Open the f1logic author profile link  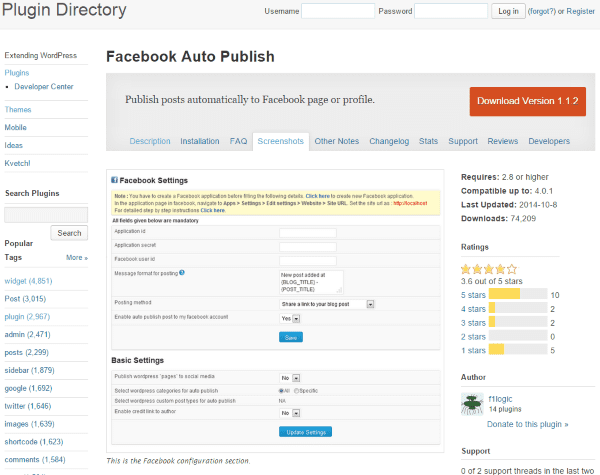500,399
